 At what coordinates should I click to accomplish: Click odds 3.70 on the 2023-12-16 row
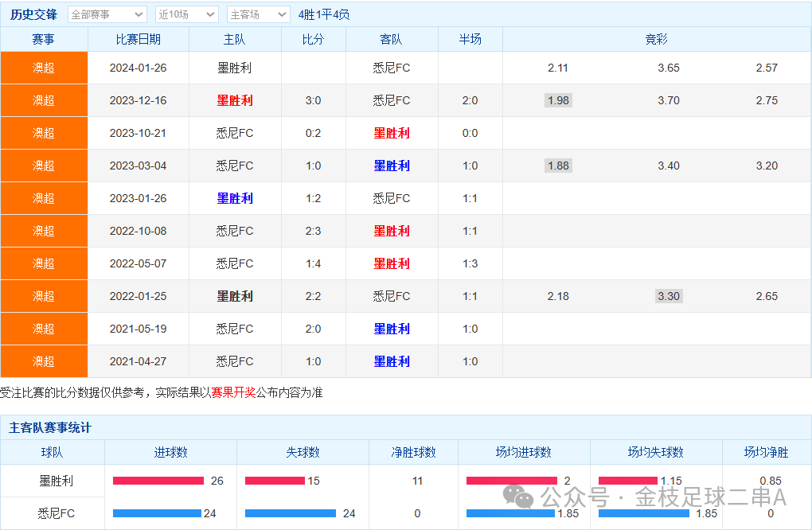coord(669,100)
